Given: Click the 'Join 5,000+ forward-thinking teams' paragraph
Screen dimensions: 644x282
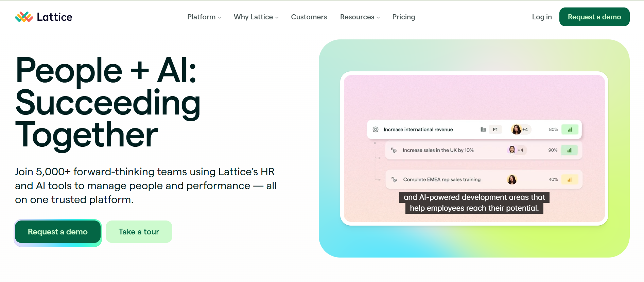Looking at the screenshot, I should [x=146, y=186].
